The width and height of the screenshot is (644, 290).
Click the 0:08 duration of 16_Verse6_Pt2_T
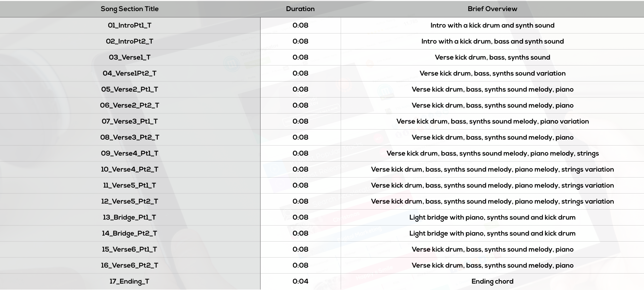click(x=300, y=265)
